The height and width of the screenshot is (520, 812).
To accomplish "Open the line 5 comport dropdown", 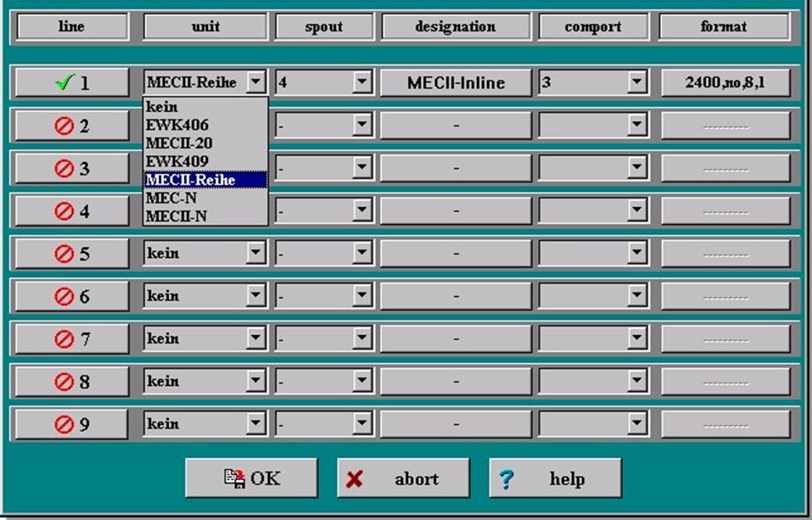I will click(x=636, y=253).
